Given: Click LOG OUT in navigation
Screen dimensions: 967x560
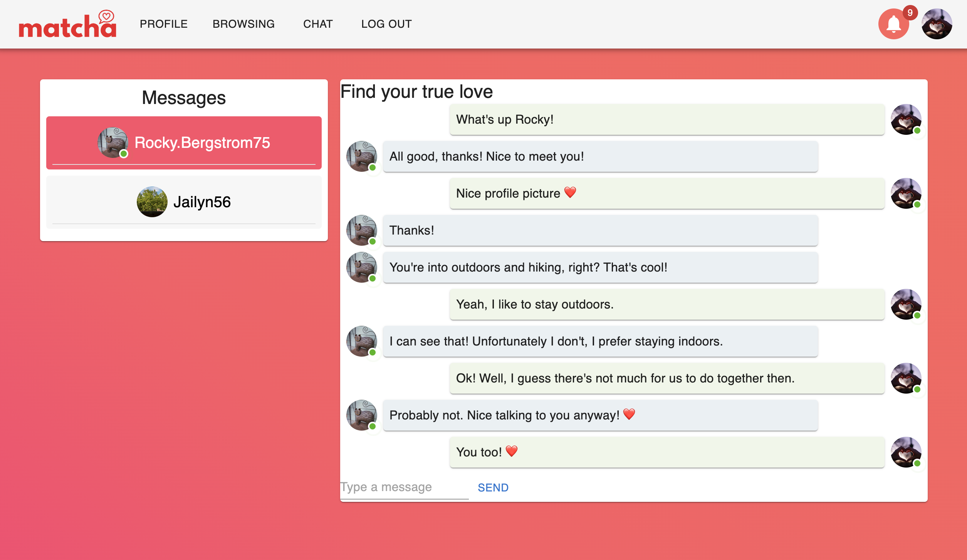Looking at the screenshot, I should click(x=386, y=24).
